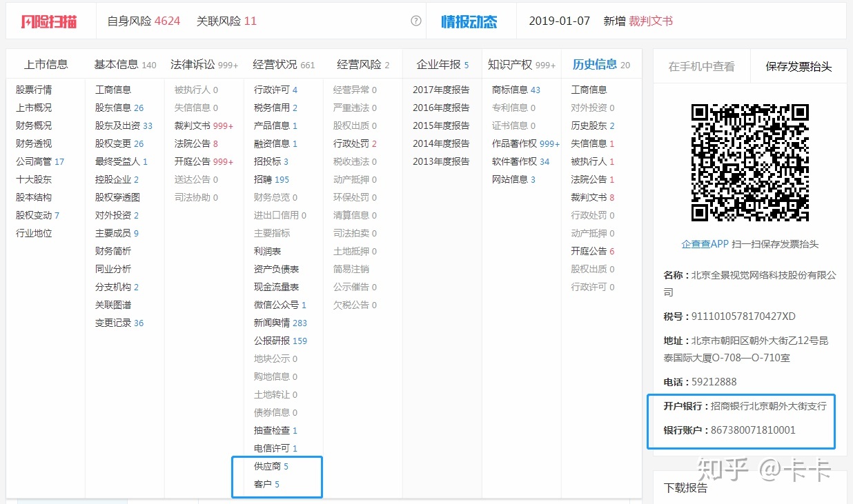Open 公报研报 159
The width and height of the screenshot is (853, 504).
[281, 341]
